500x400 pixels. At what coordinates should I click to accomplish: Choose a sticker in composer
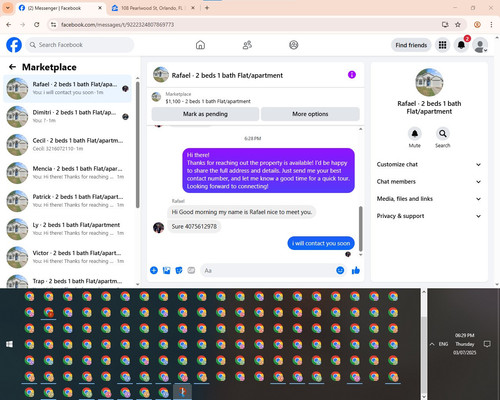(179, 270)
